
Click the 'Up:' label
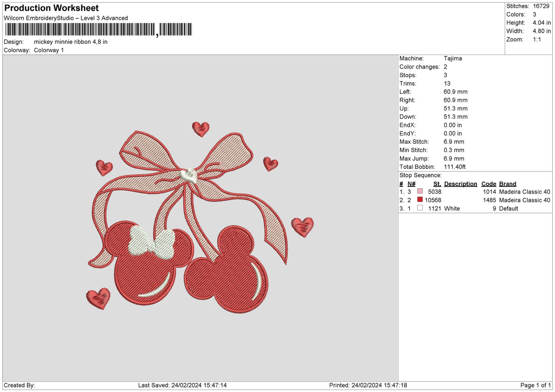pos(405,108)
